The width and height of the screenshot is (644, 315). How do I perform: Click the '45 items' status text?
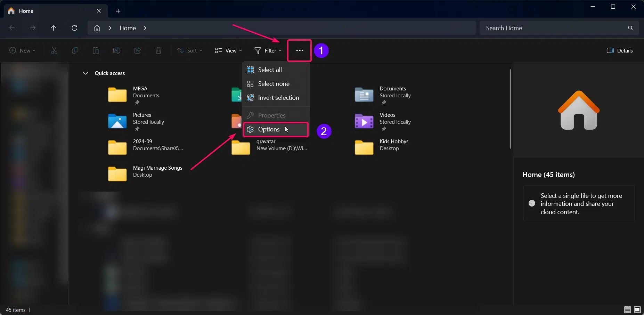(16, 310)
